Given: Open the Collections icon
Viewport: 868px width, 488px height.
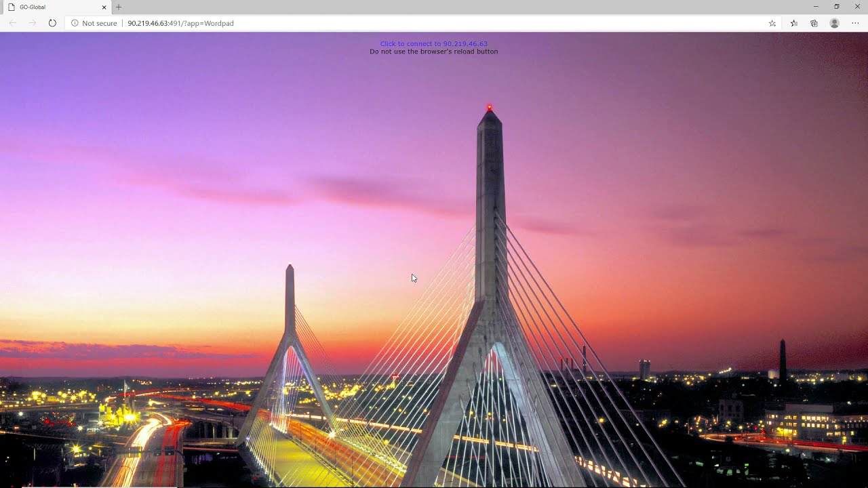Looking at the screenshot, I should (x=814, y=23).
